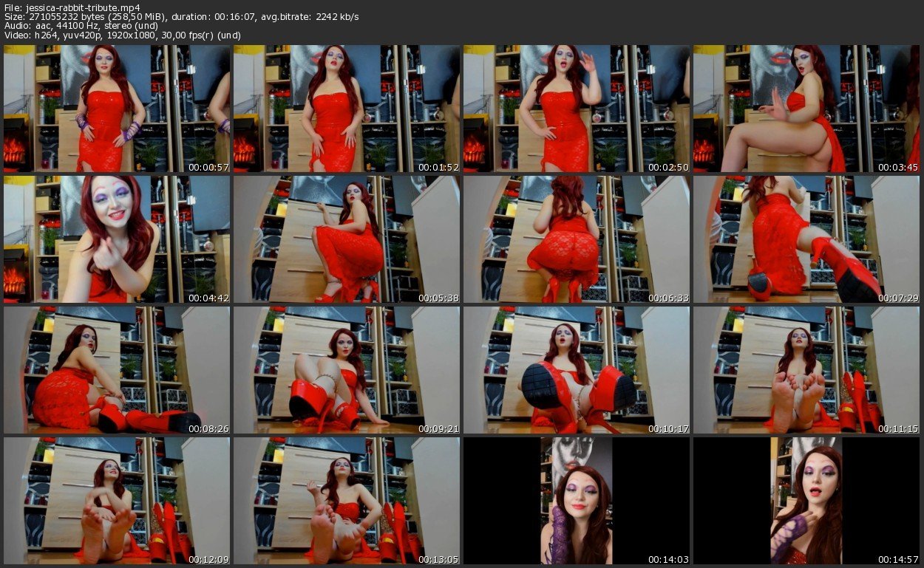Open the close-up thumbnail at 00:04:42
Screen dimensions: 924x568
117,239
